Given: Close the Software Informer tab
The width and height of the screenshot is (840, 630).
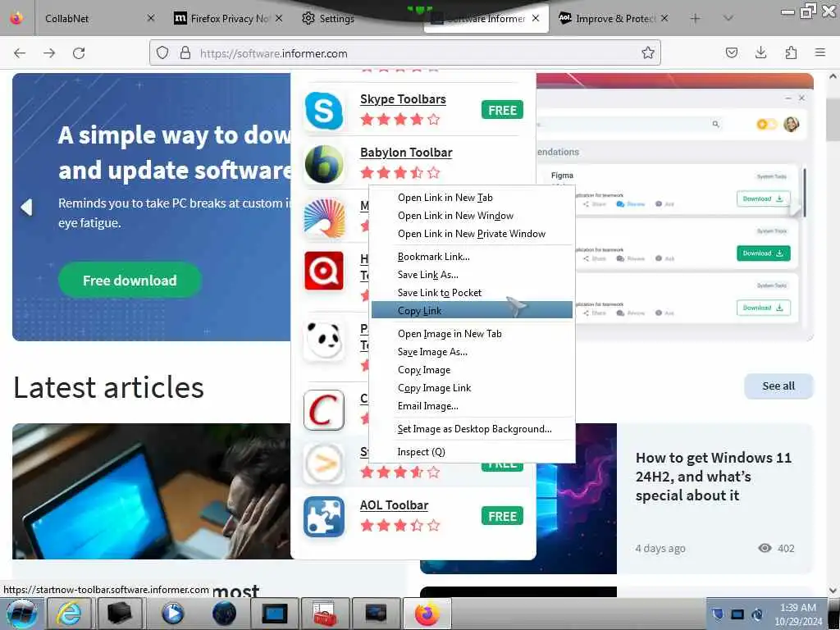Looking at the screenshot, I should click(536, 19).
